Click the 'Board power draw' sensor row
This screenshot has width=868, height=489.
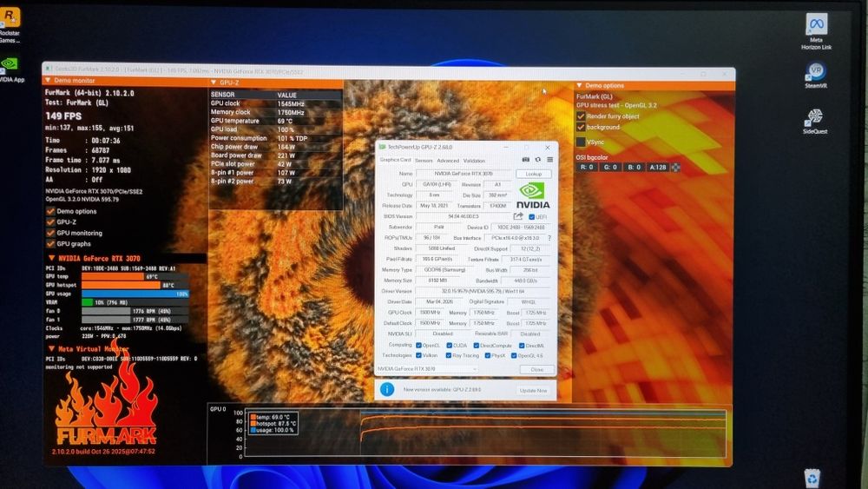pyautogui.click(x=276, y=155)
